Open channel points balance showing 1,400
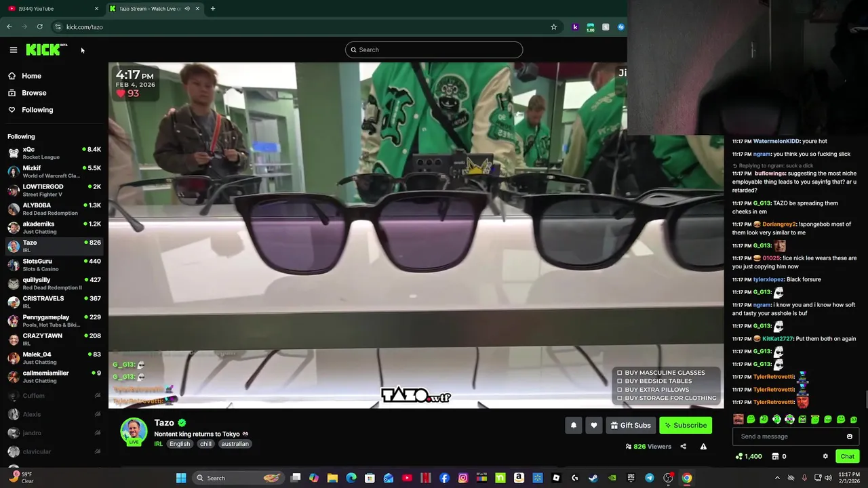 [749, 457]
